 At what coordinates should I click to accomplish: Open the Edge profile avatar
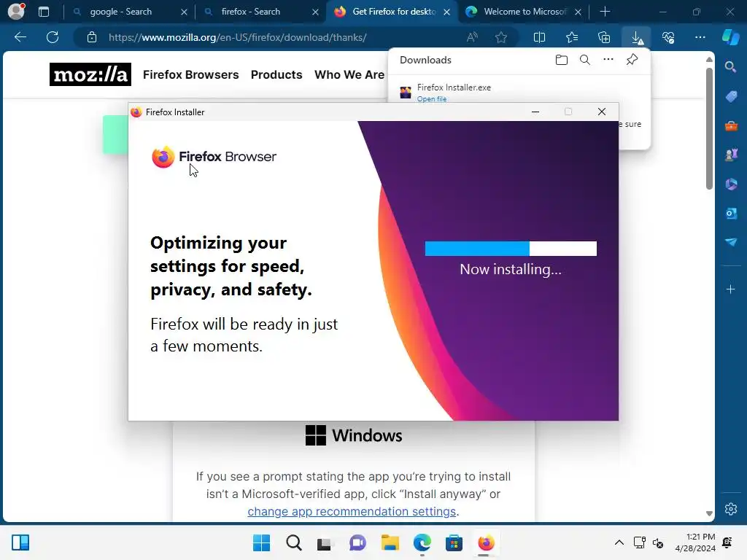pos(16,12)
